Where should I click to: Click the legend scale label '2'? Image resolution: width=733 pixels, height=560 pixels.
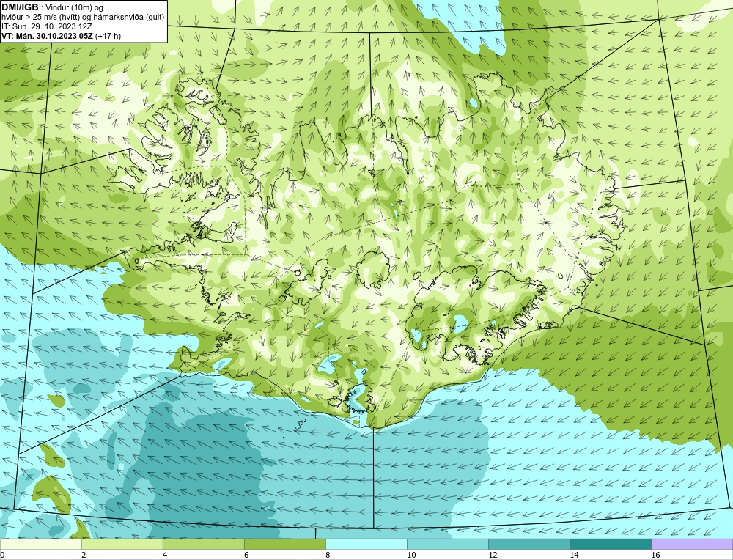(x=84, y=555)
